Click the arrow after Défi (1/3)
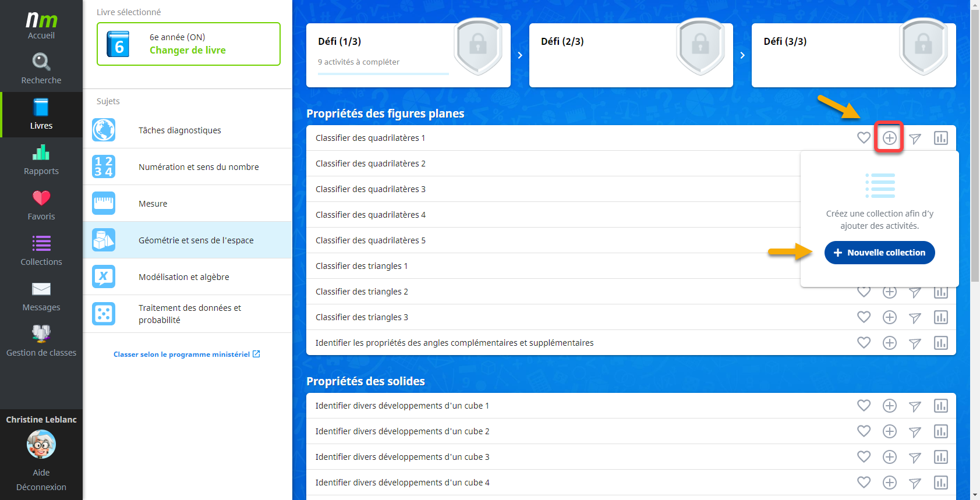The image size is (980, 500). (x=520, y=55)
